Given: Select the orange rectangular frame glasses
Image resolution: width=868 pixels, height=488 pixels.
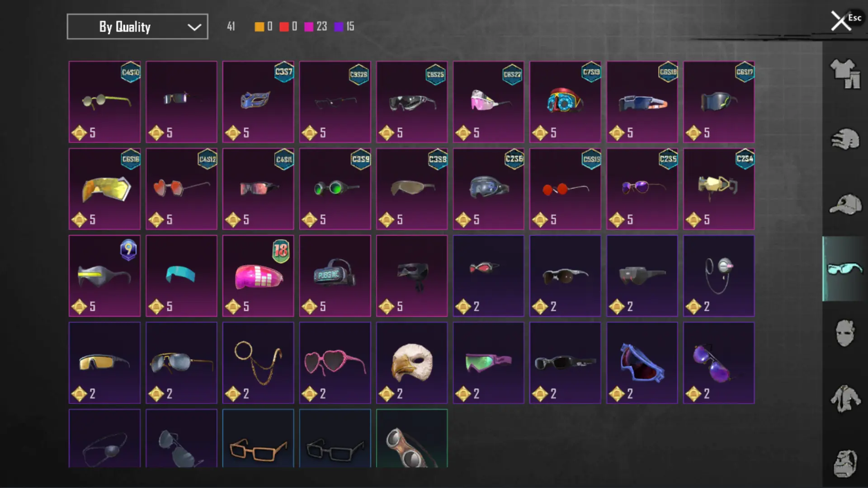Looking at the screenshot, I should pyautogui.click(x=258, y=438).
